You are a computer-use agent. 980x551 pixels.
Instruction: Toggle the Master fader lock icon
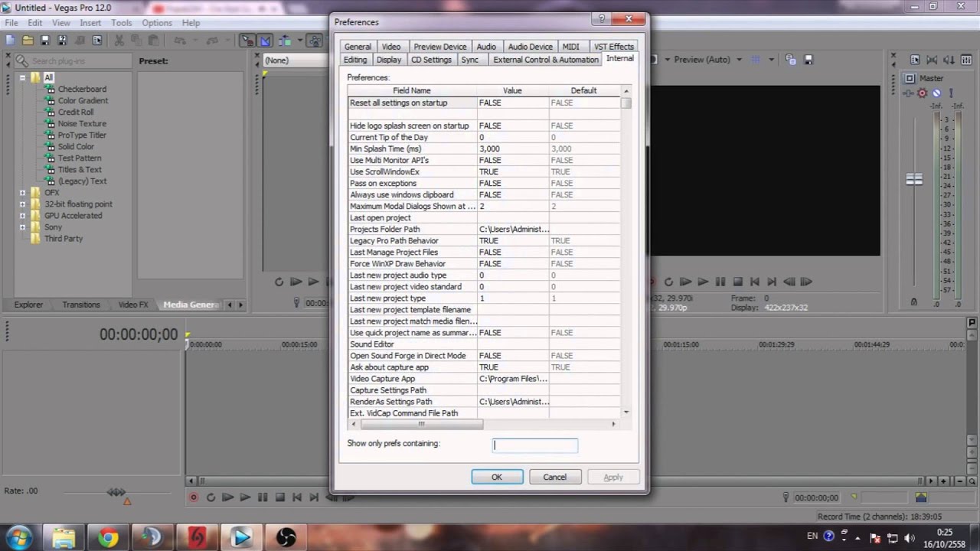(913, 302)
